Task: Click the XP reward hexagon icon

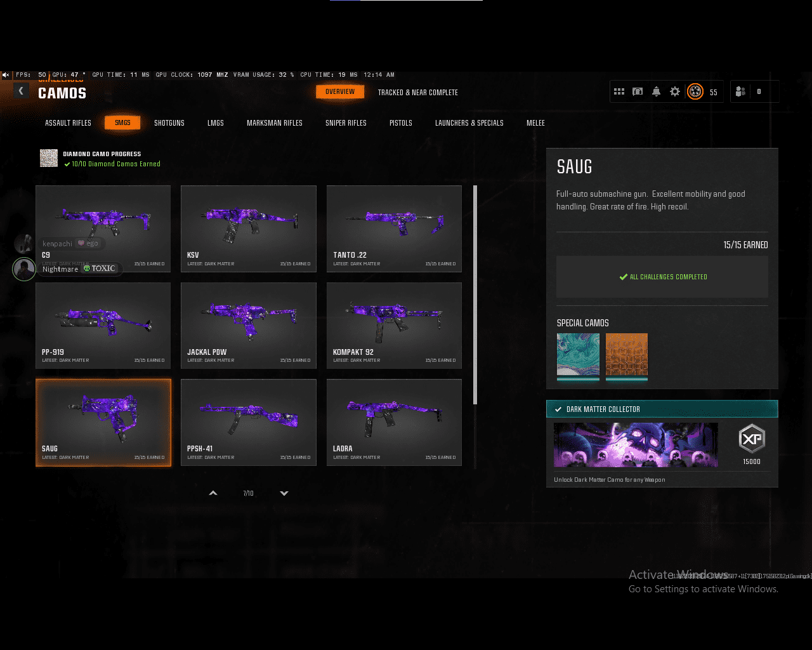Action: tap(752, 439)
